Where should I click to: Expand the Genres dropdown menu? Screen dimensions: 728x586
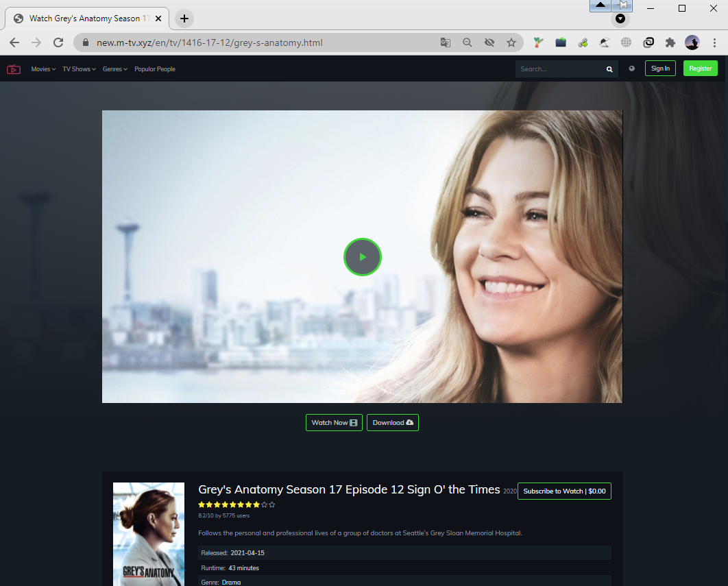[114, 69]
